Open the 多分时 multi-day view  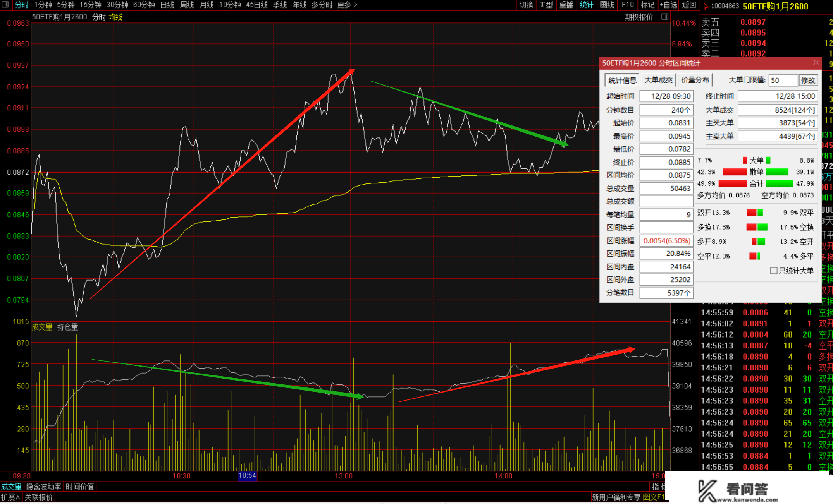(322, 5)
